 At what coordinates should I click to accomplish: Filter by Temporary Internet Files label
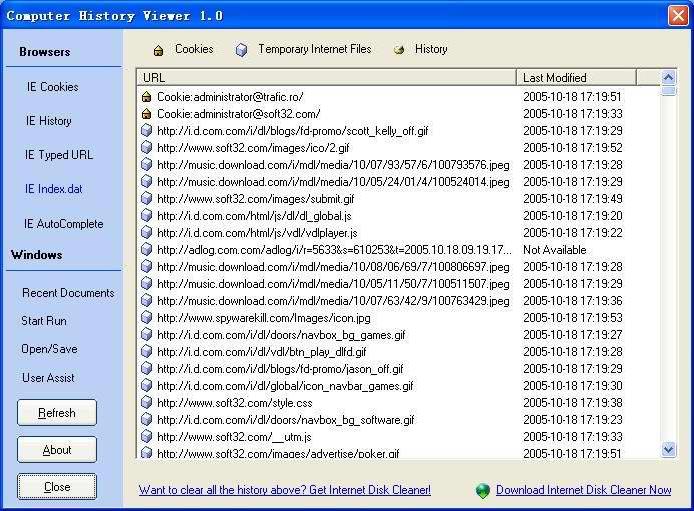[315, 49]
